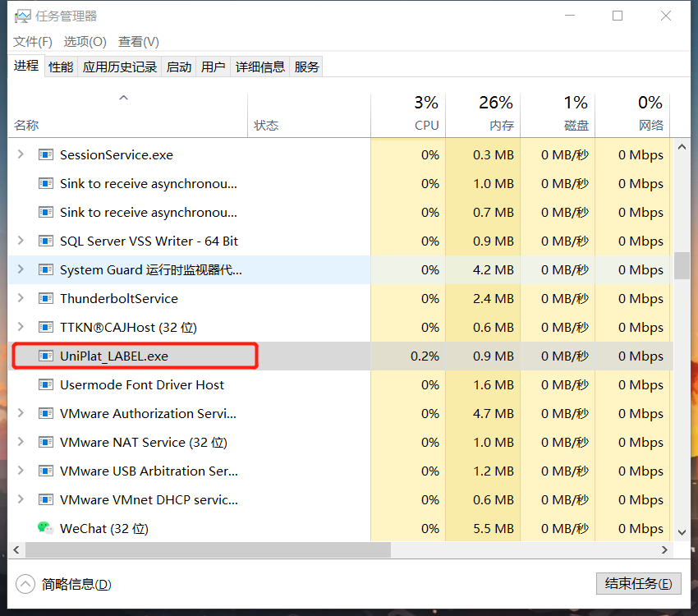Select the WeChat (32 位) process name

coord(104,528)
